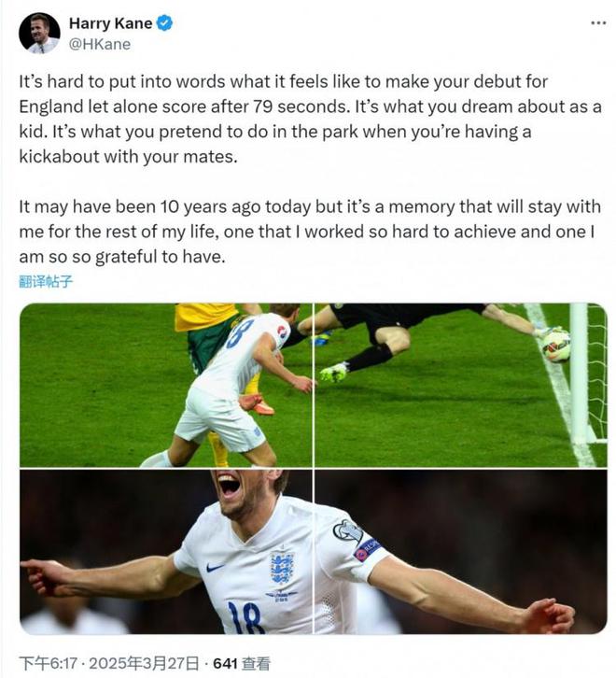
Task: Click the blue verified badge
Action: pos(165,23)
